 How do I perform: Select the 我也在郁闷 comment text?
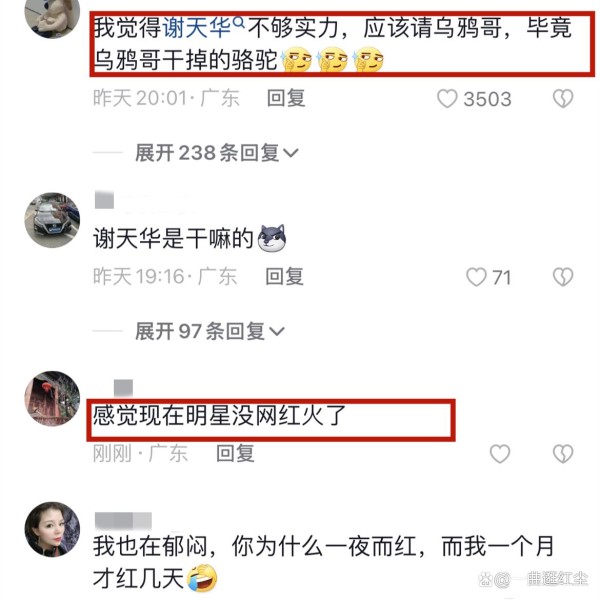point(323,562)
